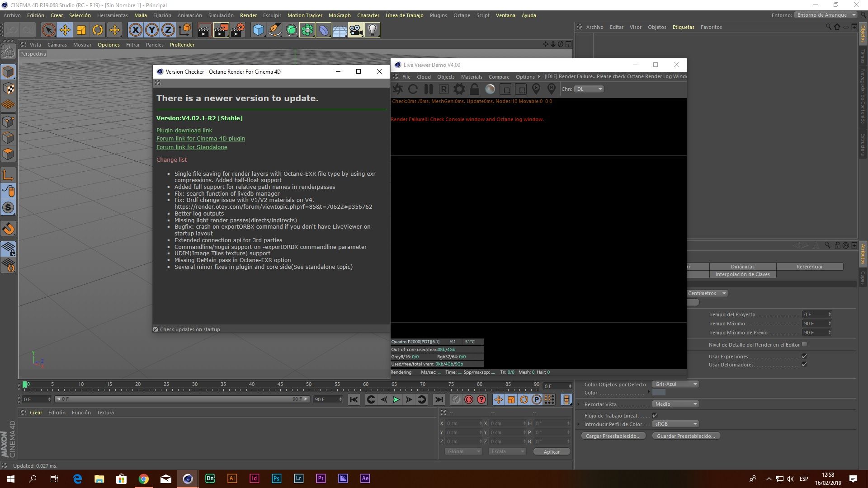Play animation forward
868x488 pixels.
coord(396,399)
